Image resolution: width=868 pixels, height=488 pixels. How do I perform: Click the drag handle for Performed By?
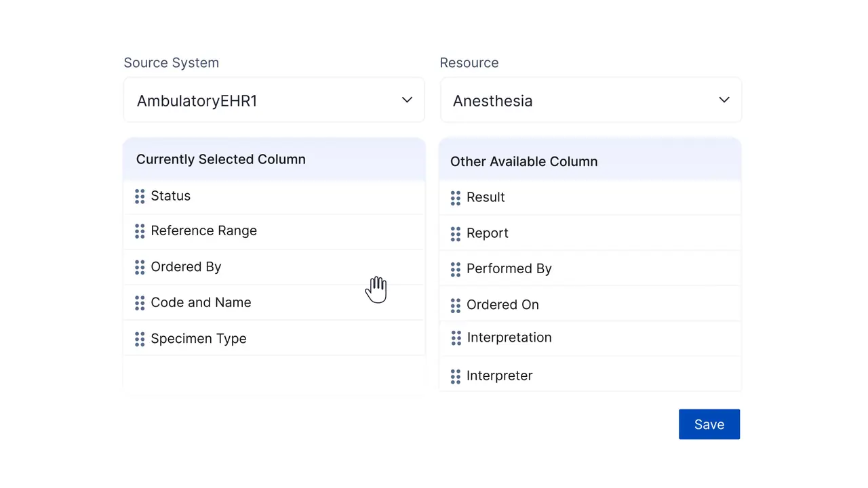click(456, 270)
